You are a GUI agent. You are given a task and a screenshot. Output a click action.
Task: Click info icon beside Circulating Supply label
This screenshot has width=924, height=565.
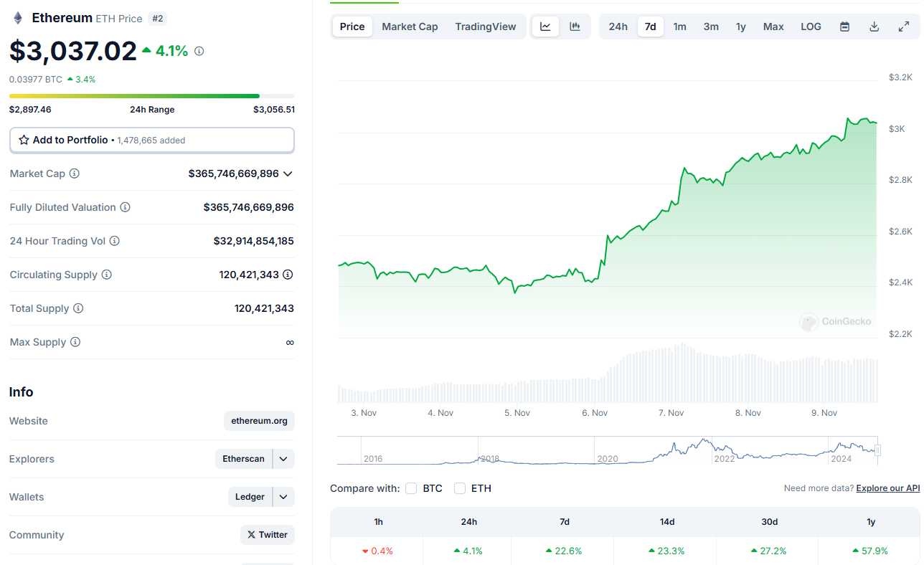click(107, 275)
